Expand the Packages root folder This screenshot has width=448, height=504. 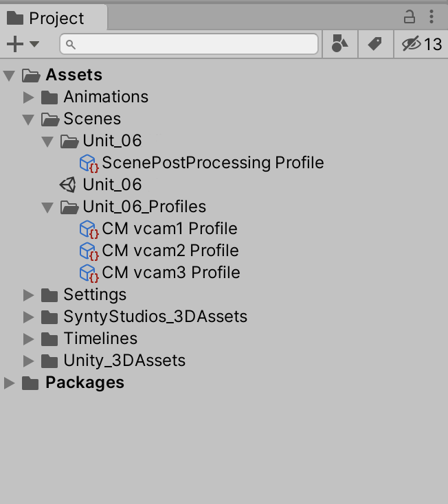(9, 383)
